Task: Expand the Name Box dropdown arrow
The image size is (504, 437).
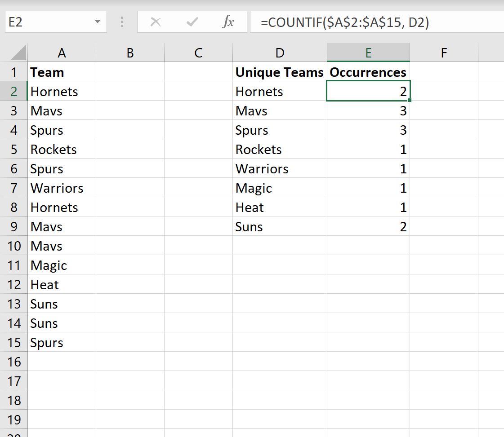Action: click(x=97, y=22)
